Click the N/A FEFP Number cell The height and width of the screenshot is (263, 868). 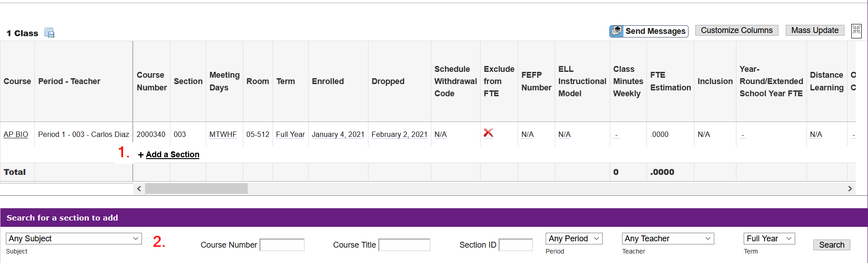[528, 134]
